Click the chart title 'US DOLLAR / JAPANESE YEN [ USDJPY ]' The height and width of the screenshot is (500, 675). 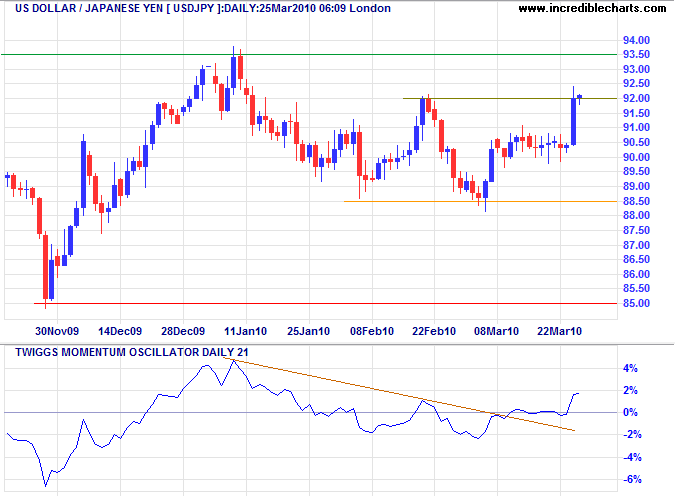point(119,8)
